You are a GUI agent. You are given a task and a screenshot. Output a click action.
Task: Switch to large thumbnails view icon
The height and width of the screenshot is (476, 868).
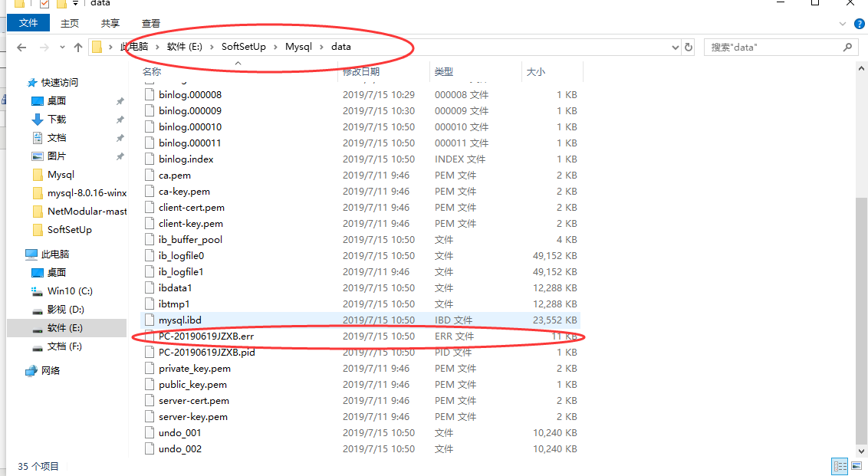tap(856, 466)
